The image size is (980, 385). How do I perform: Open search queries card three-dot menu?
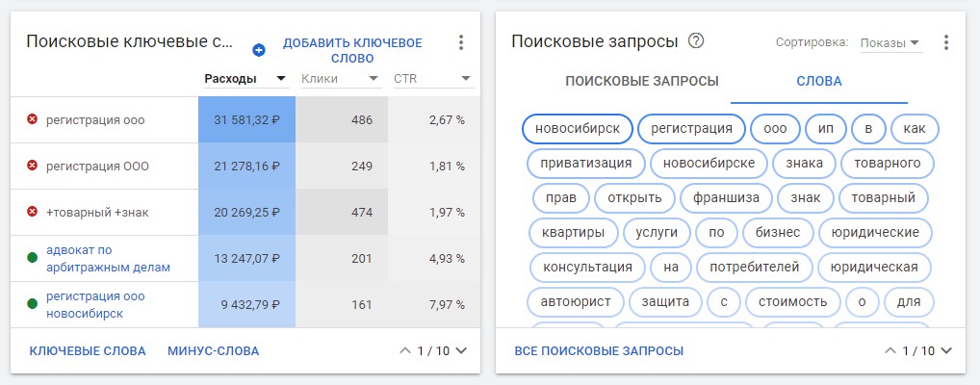pos(946,42)
